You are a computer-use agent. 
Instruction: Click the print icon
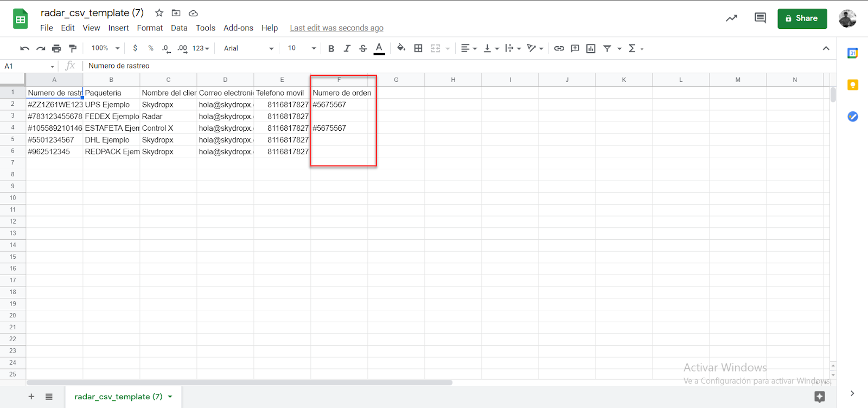point(56,48)
